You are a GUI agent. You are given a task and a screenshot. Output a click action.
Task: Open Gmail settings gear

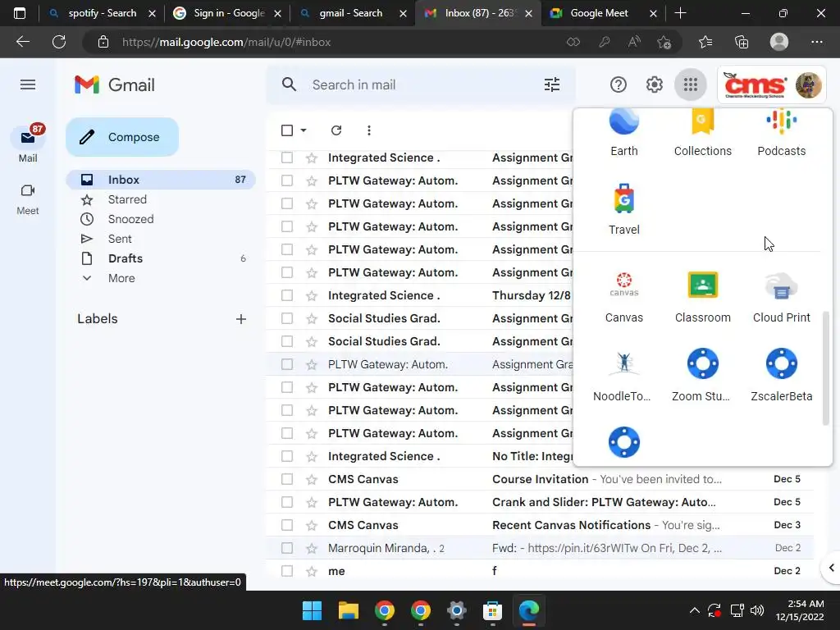[654, 84]
